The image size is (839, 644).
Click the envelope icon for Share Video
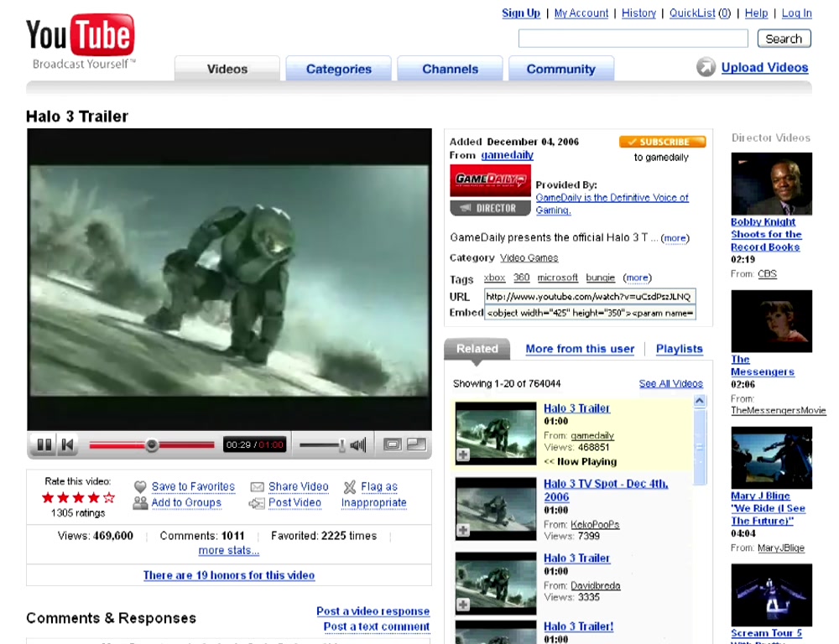258,486
